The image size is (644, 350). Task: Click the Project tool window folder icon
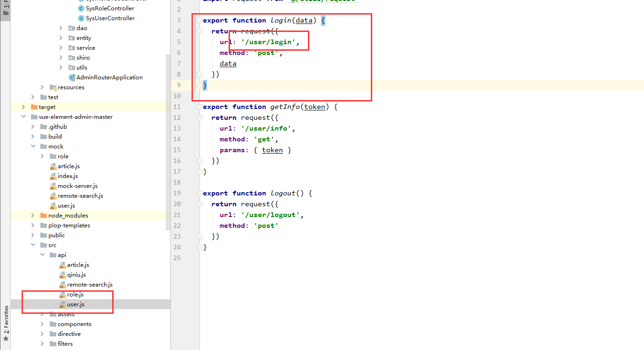[6, 13]
